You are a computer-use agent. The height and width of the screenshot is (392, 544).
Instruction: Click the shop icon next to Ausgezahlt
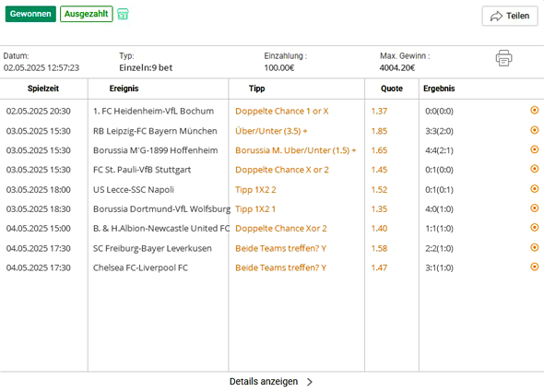(x=123, y=14)
